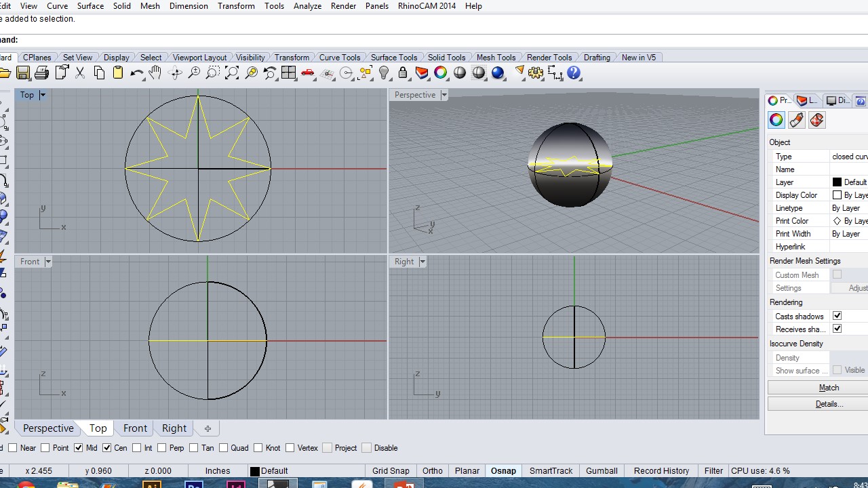The height and width of the screenshot is (488, 868).
Task: Toggle the Receives shadows checkbox
Action: coord(837,329)
